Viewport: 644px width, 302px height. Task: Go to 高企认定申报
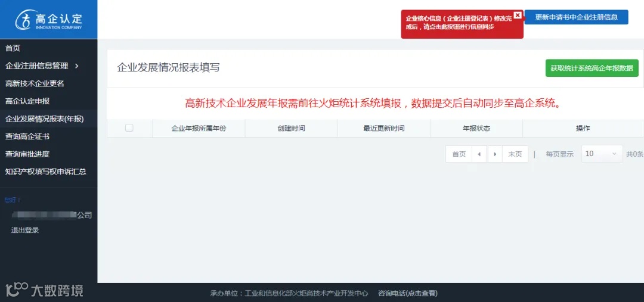[27, 101]
